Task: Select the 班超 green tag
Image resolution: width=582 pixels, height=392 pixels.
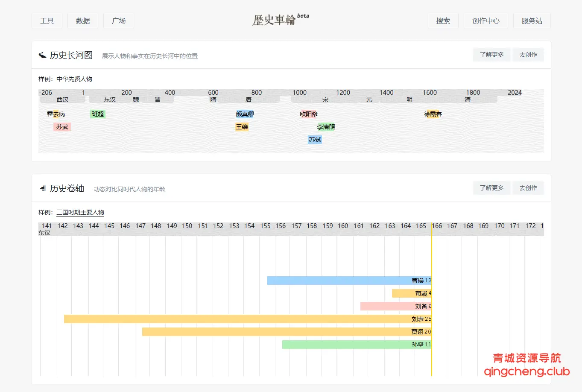Action: click(98, 114)
